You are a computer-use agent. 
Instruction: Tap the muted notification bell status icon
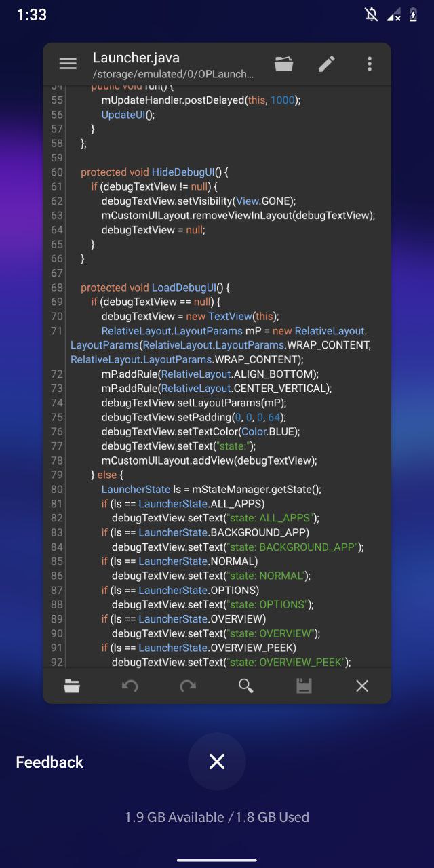371,15
